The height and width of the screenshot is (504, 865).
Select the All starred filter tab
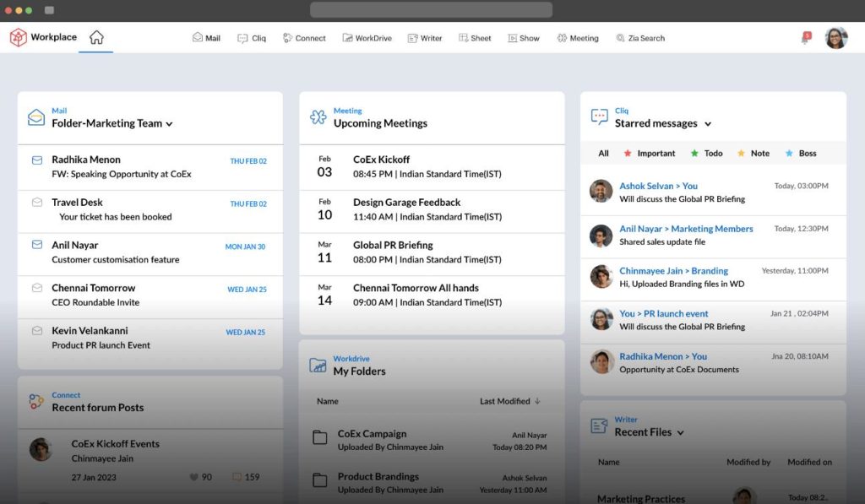click(x=603, y=154)
